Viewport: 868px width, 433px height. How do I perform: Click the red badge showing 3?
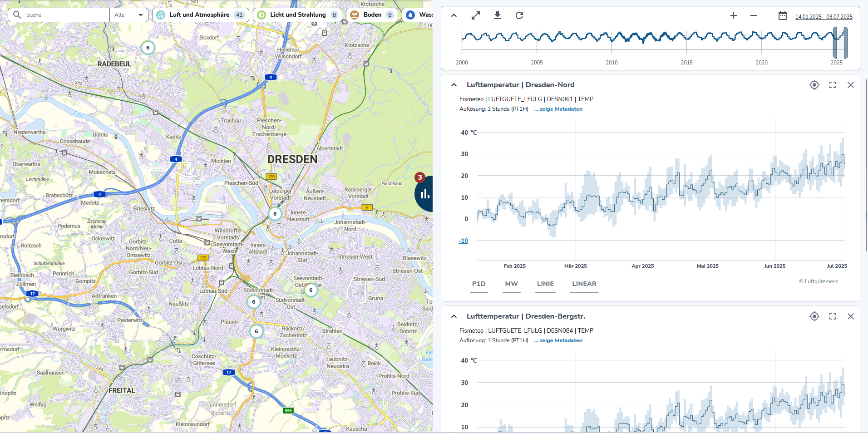coord(420,177)
